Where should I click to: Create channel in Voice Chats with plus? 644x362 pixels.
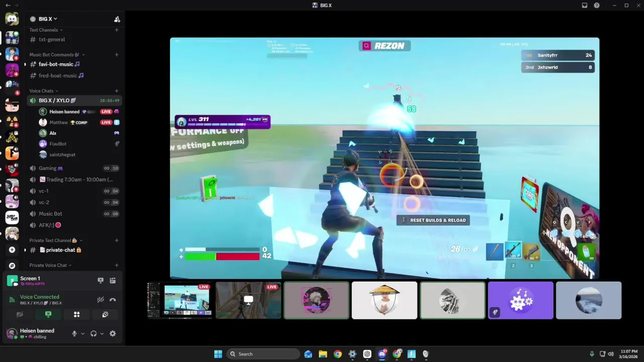[117, 91]
